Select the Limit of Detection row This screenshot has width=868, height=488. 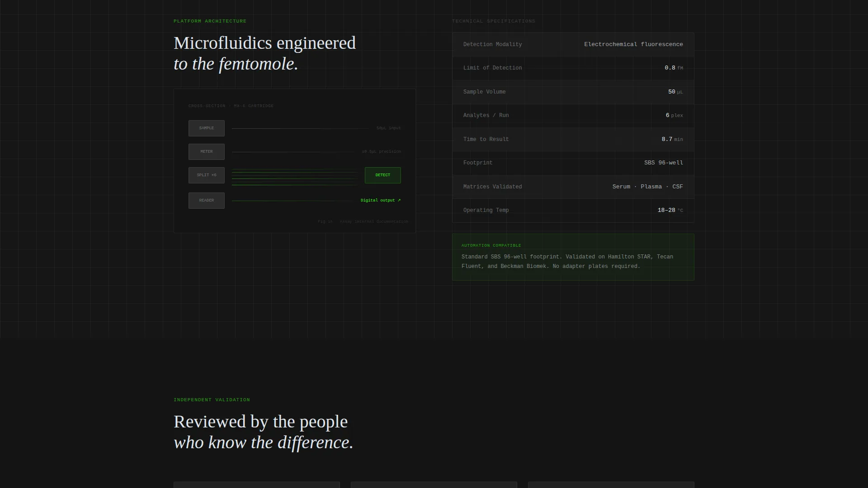coord(573,68)
